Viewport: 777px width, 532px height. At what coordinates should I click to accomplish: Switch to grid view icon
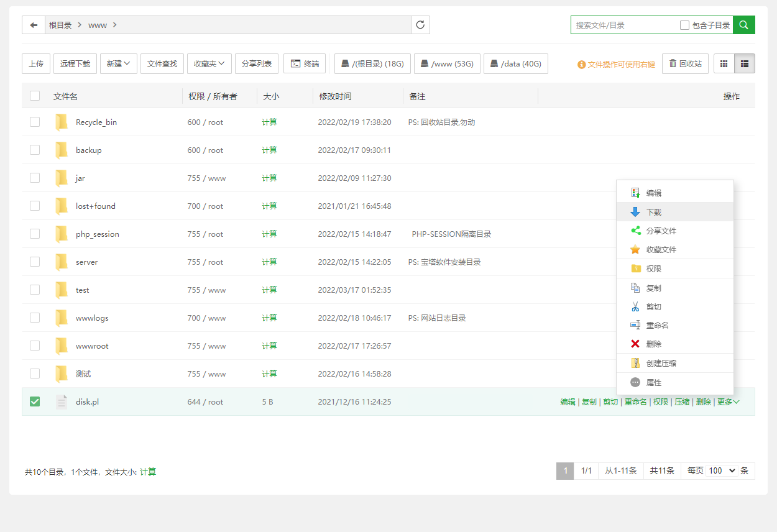(724, 63)
